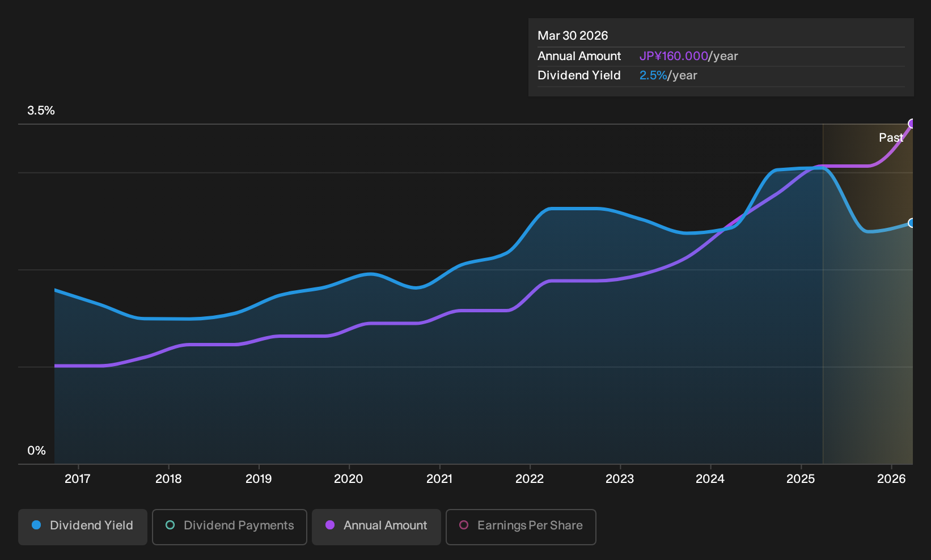Screen dimensions: 931x560
Task: Click the Annual Amount label in tooltip
Action: click(x=579, y=56)
